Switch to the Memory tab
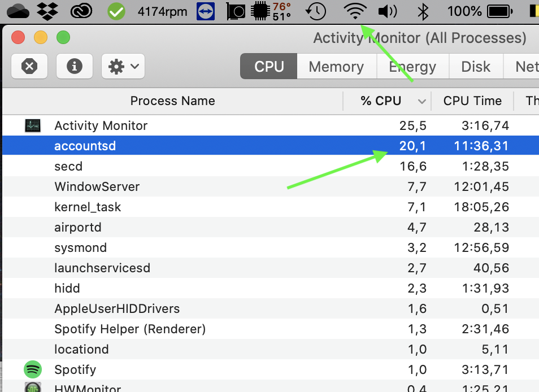 click(336, 67)
